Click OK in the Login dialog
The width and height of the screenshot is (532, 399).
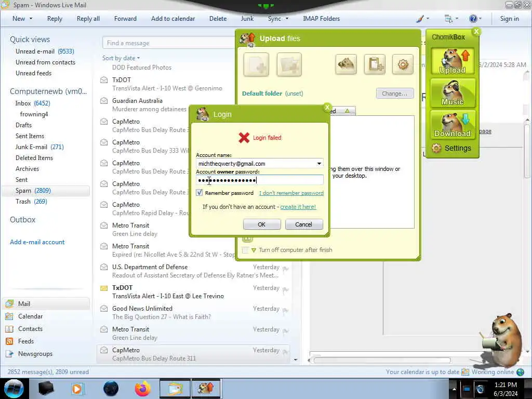click(x=262, y=224)
